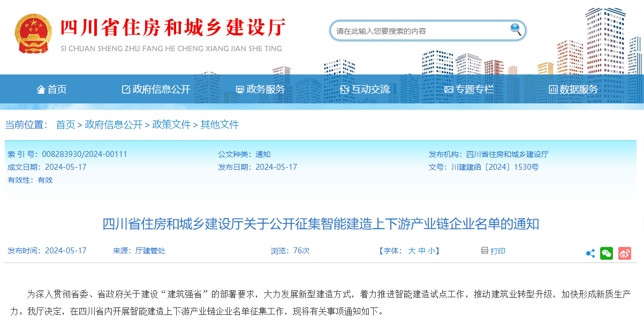
Task: Click the printer icon beside 打印
Action: click(484, 251)
